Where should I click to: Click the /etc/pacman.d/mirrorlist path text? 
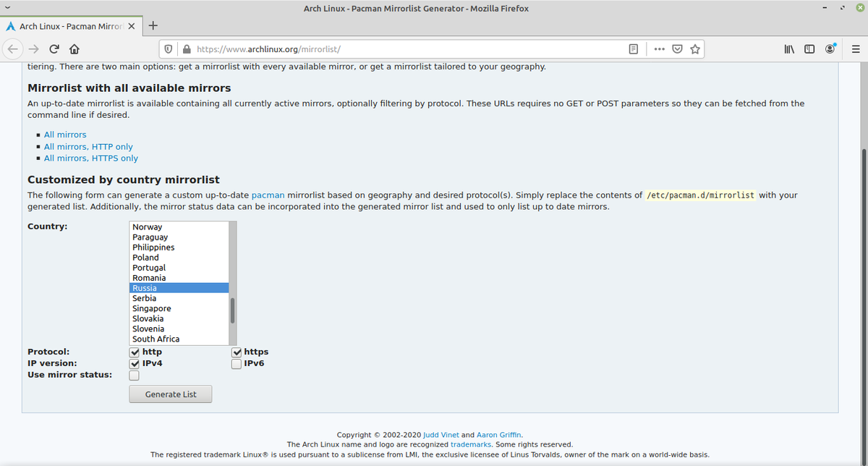click(x=700, y=195)
